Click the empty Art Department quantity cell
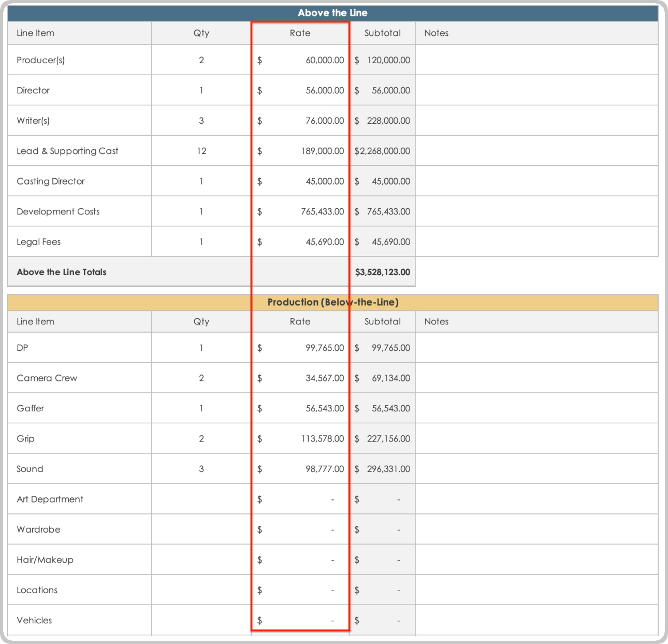 point(201,499)
